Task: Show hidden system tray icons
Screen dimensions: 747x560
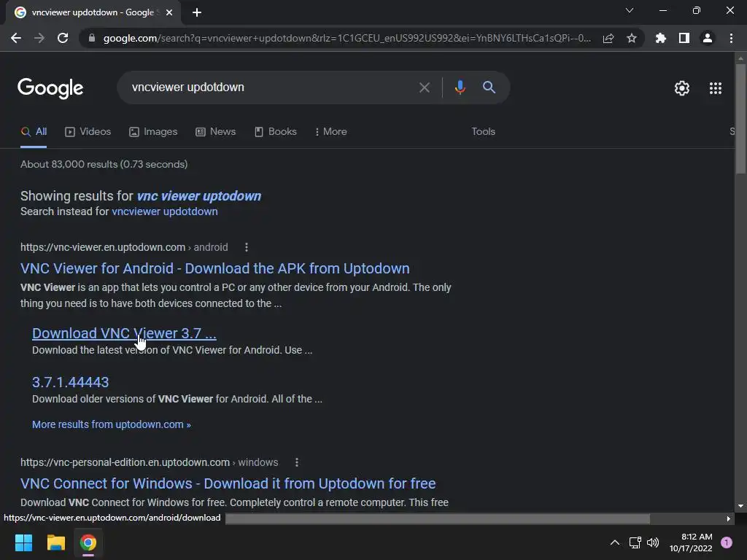Action: click(614, 542)
